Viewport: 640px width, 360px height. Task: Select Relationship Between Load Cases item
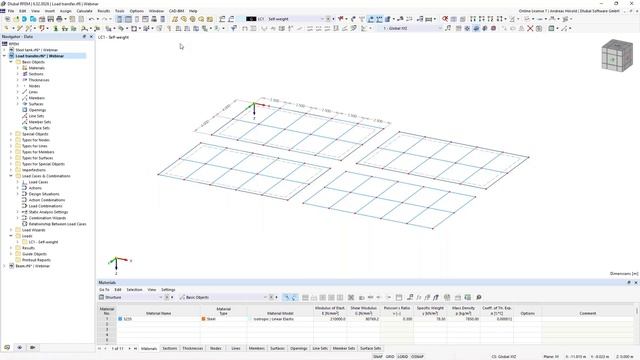coord(57,224)
